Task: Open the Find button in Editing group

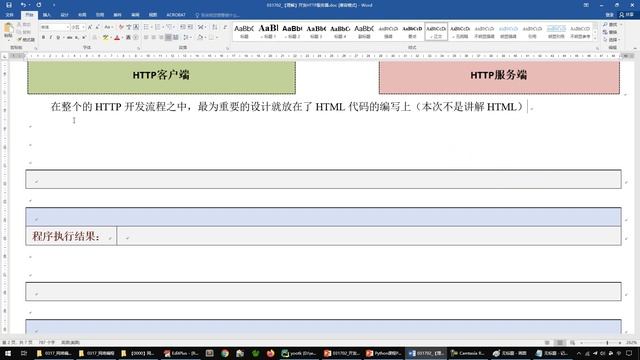Action: click(x=611, y=25)
